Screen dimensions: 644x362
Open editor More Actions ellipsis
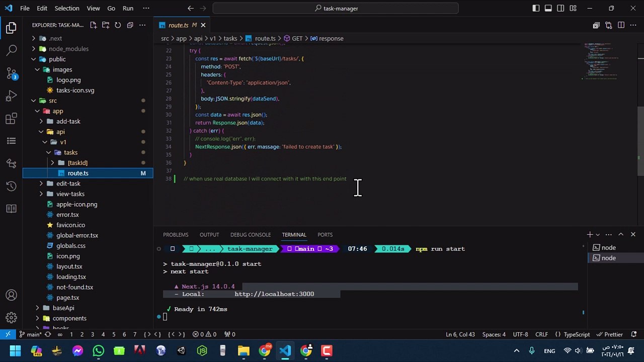click(633, 25)
